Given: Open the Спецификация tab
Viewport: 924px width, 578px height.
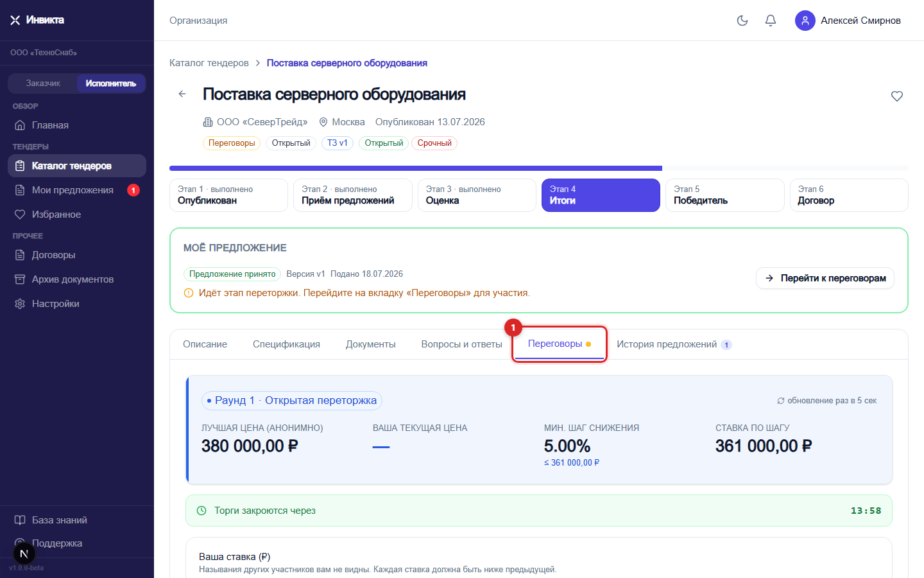Looking at the screenshot, I should pyautogui.click(x=286, y=344).
